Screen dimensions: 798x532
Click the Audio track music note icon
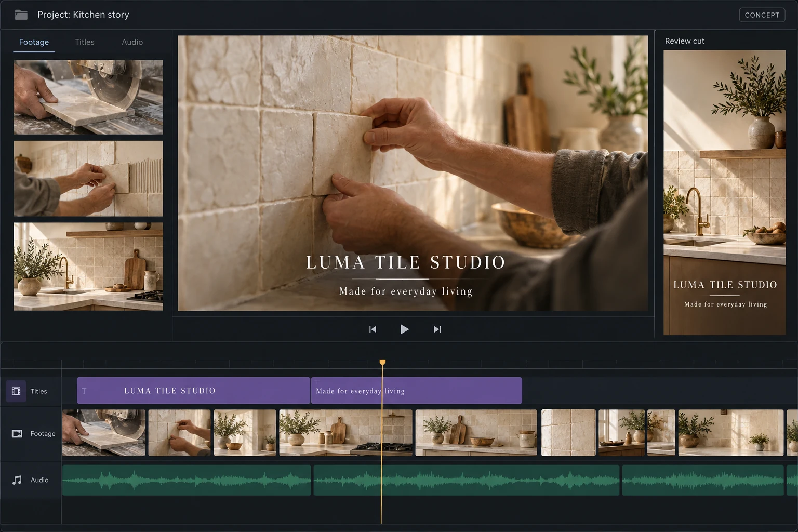[x=17, y=480]
